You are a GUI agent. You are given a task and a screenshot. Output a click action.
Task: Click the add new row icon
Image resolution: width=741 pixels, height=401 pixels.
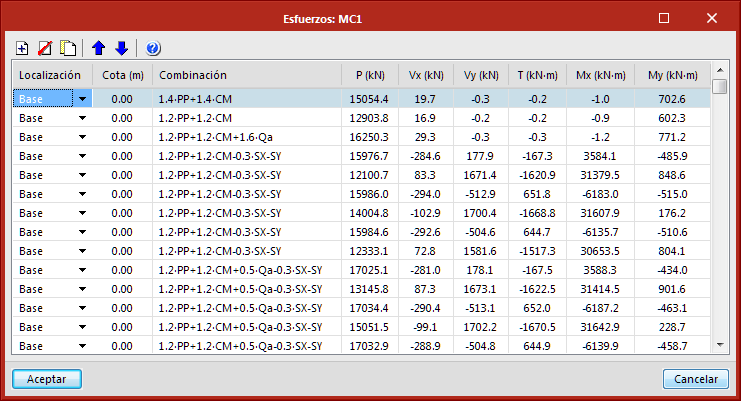coord(23,48)
